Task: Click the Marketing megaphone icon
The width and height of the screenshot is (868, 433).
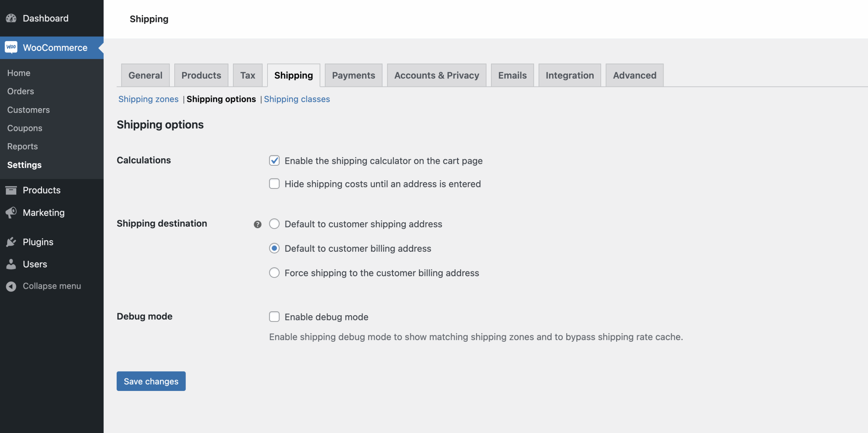Action: pos(11,212)
